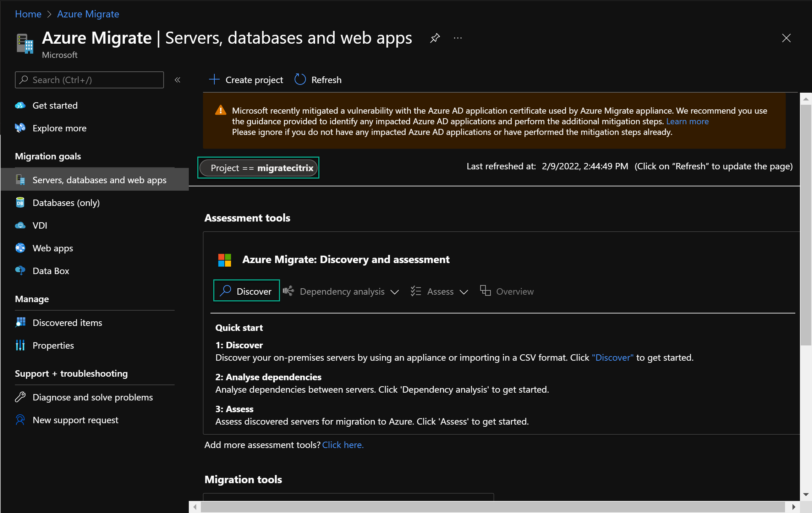Collapse the left navigation pane

[177, 80]
